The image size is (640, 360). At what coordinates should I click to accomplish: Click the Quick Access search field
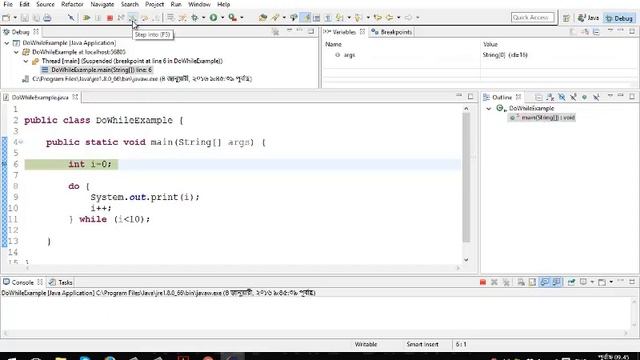[533, 18]
